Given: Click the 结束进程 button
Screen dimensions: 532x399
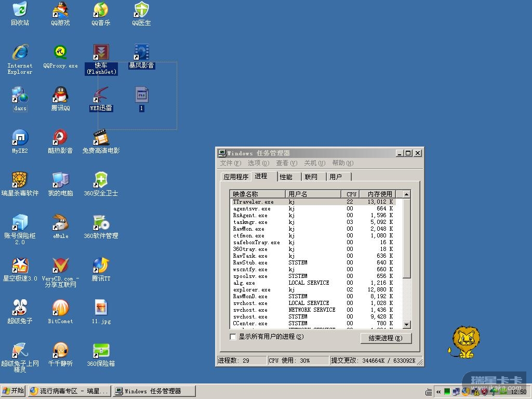Looking at the screenshot, I should pyautogui.click(x=385, y=338).
